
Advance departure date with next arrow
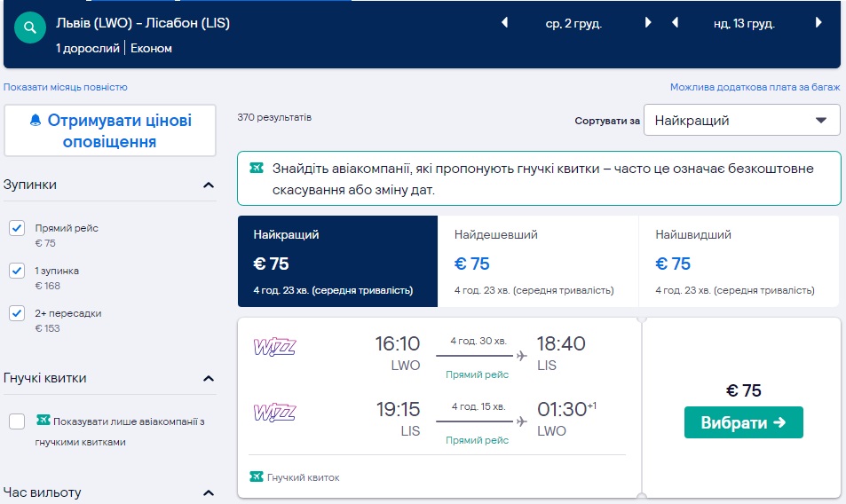[648, 23]
